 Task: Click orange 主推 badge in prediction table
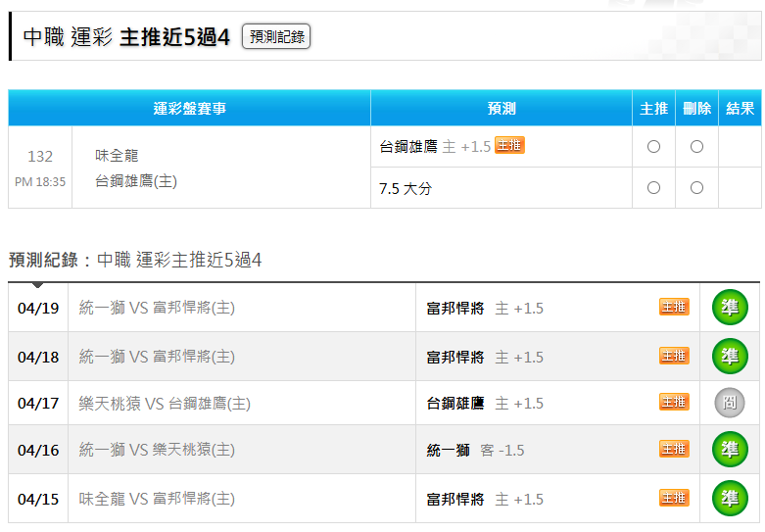click(x=509, y=146)
